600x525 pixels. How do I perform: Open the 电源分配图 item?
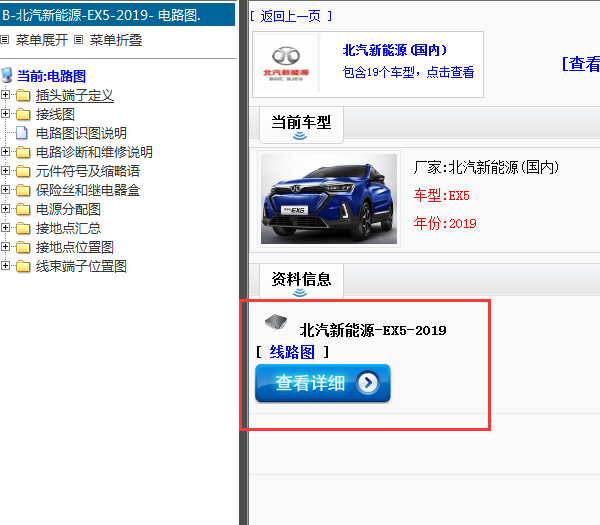(68, 209)
